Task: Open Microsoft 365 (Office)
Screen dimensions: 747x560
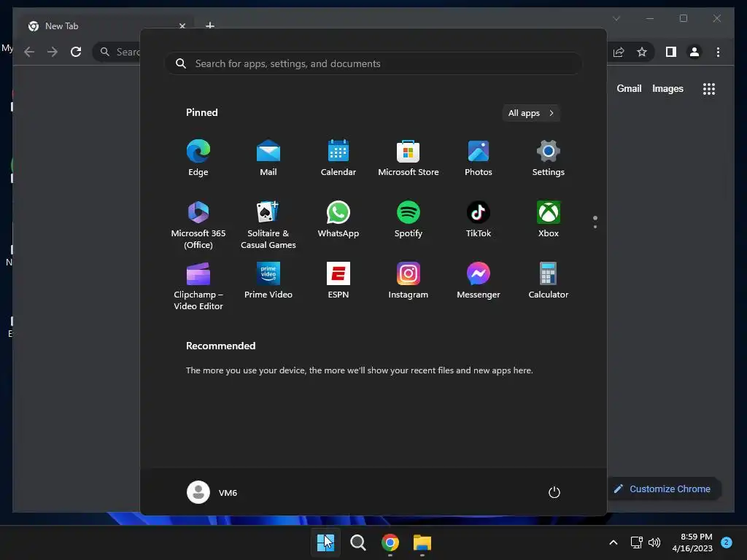Action: (x=198, y=225)
